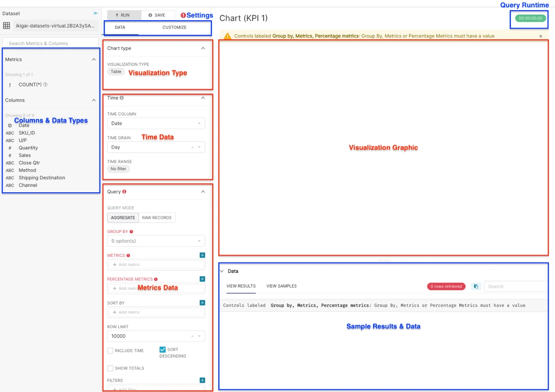Screen dimensions: 555x392
Task: Collapse the Query section
Action: (x=203, y=192)
